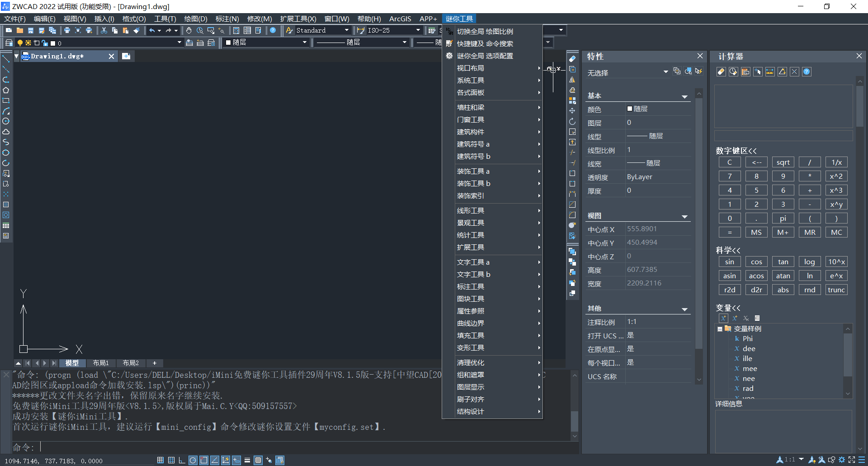Click the new drawing tab icon

pos(126,56)
